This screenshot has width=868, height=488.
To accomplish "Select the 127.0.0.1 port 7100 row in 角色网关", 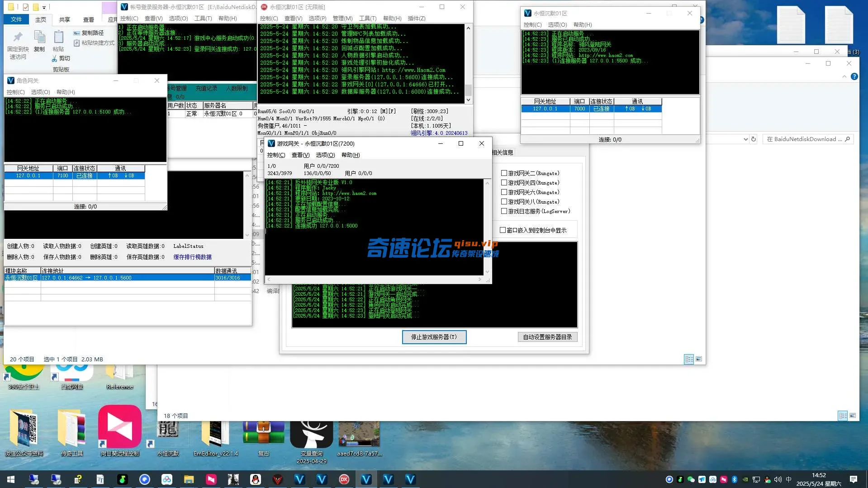I will tap(75, 175).
